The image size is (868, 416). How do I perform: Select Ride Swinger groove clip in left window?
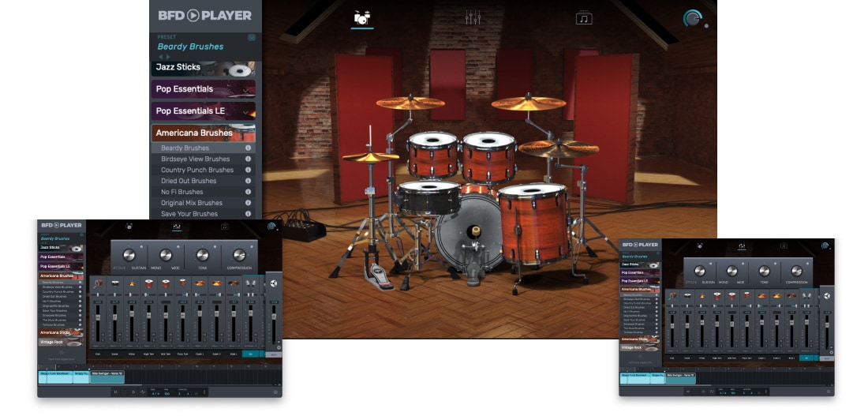pyautogui.click(x=107, y=377)
